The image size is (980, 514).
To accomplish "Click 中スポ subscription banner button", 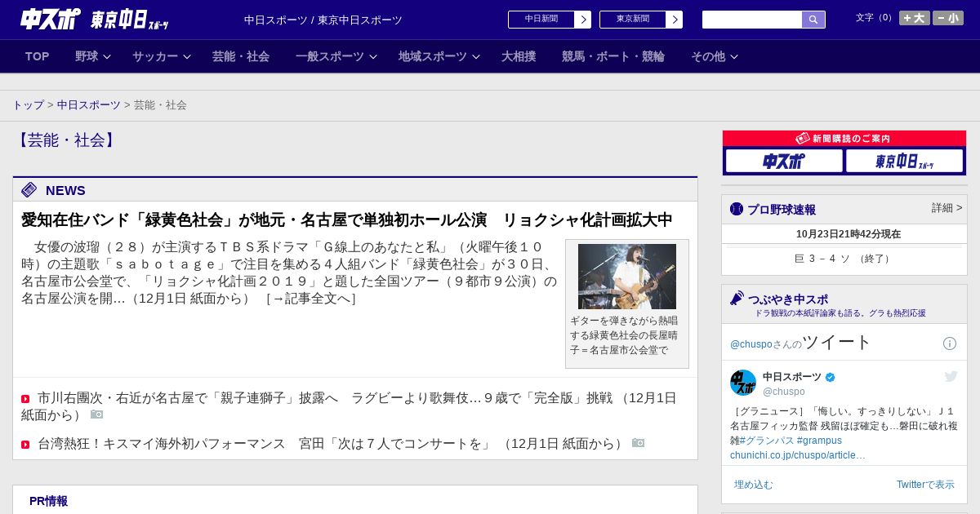I will 784,161.
